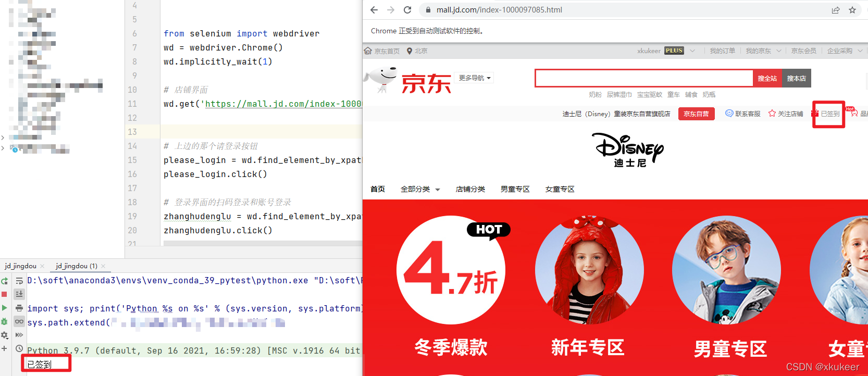The width and height of the screenshot is (868, 376).
Task: Expand the dropdown chevron beside the PLUS badge
Action: click(692, 51)
